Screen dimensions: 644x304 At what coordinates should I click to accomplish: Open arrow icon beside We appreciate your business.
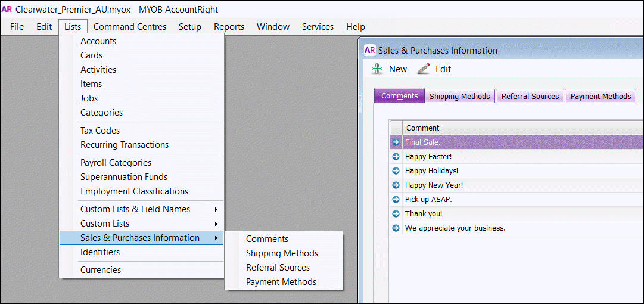click(x=396, y=228)
